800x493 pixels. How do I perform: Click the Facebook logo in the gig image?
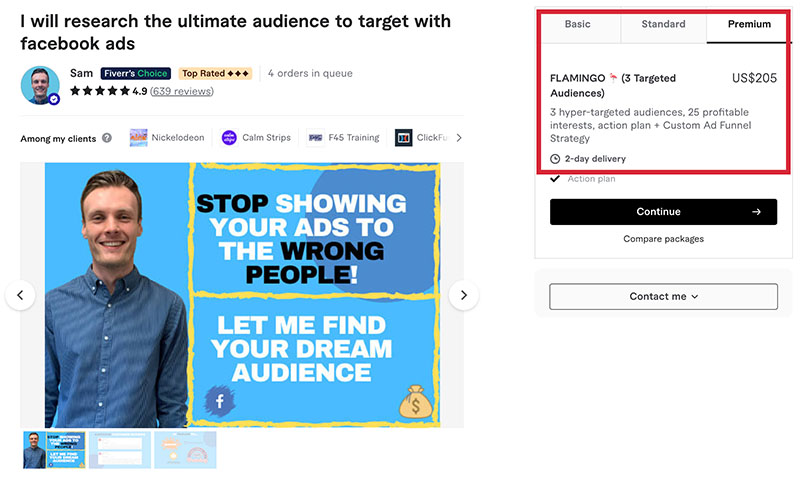(219, 401)
